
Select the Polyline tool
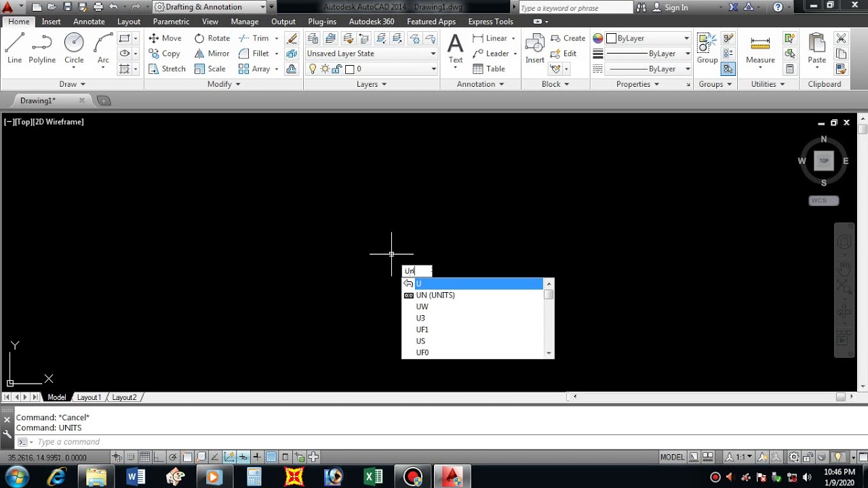[x=42, y=49]
